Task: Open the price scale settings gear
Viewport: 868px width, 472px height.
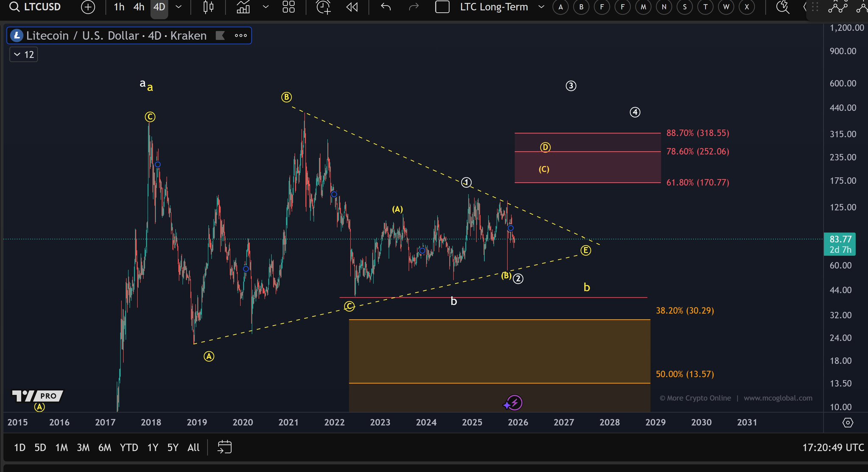Action: 847,422
